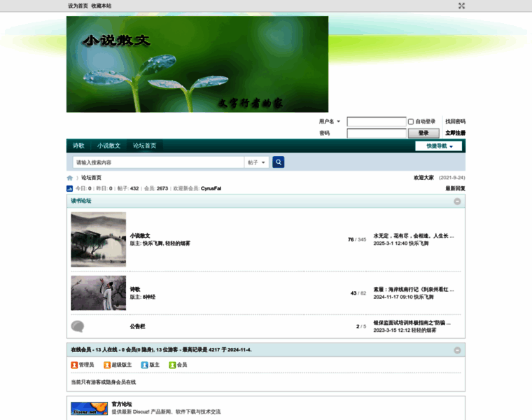Viewport: 532px width, 420px height.
Task: Go to the 诗歌 navigation tab
Action: [x=78, y=146]
